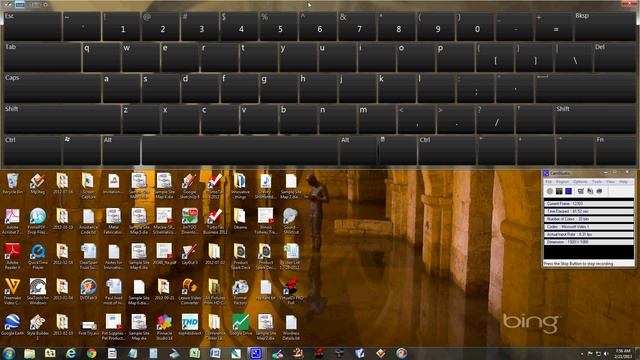The height and width of the screenshot is (360, 640).
Task: Open the Mp3tag desktop shortcut
Action: [x=38, y=183]
